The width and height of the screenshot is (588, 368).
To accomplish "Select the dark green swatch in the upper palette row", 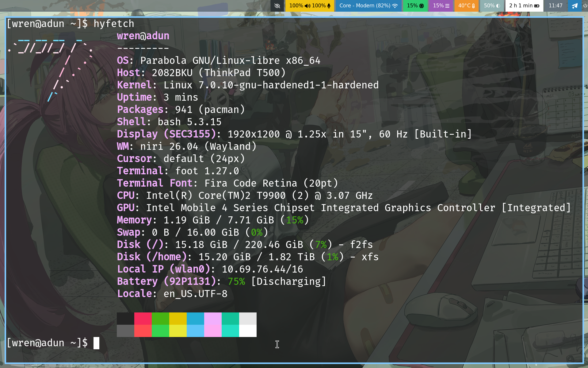I will 160,319.
